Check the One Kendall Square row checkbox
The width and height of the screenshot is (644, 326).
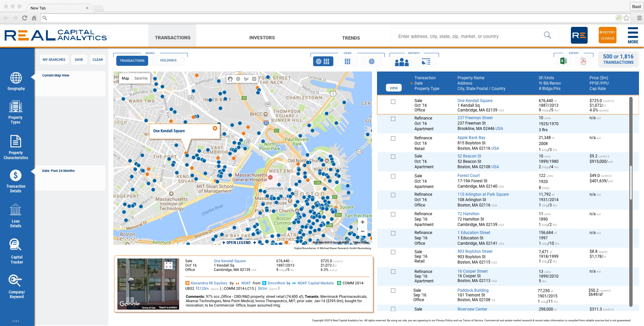(393, 102)
